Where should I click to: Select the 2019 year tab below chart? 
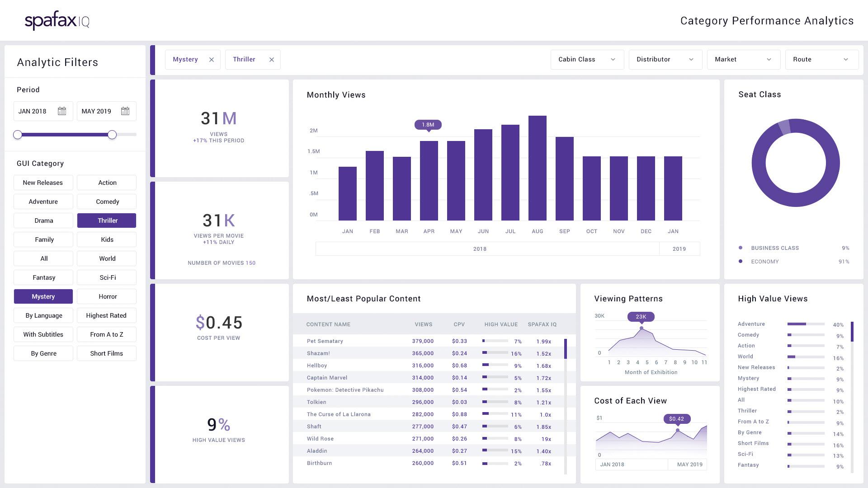pos(679,249)
